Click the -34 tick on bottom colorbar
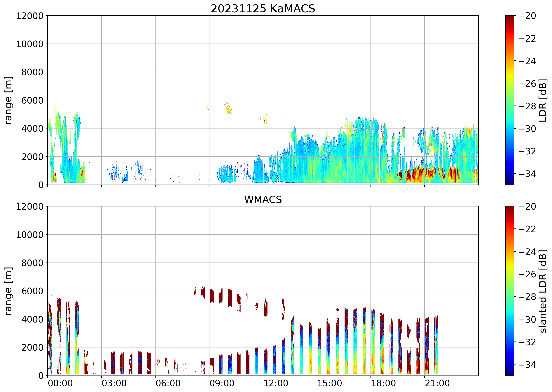 [x=527, y=364]
